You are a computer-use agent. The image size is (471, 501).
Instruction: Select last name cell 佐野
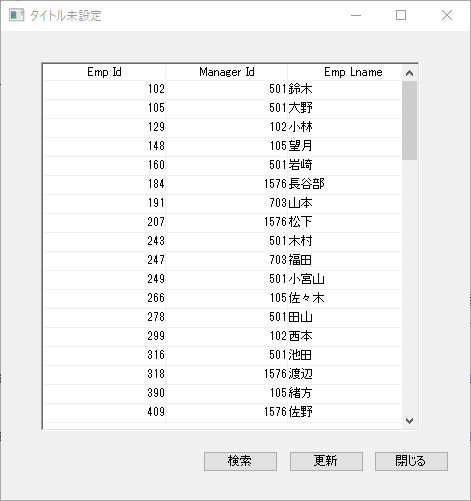345,412
